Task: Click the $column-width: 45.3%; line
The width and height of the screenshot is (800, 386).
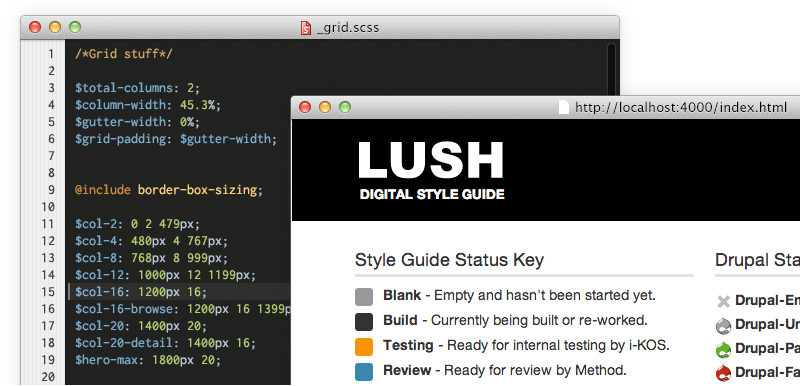Action: point(148,105)
